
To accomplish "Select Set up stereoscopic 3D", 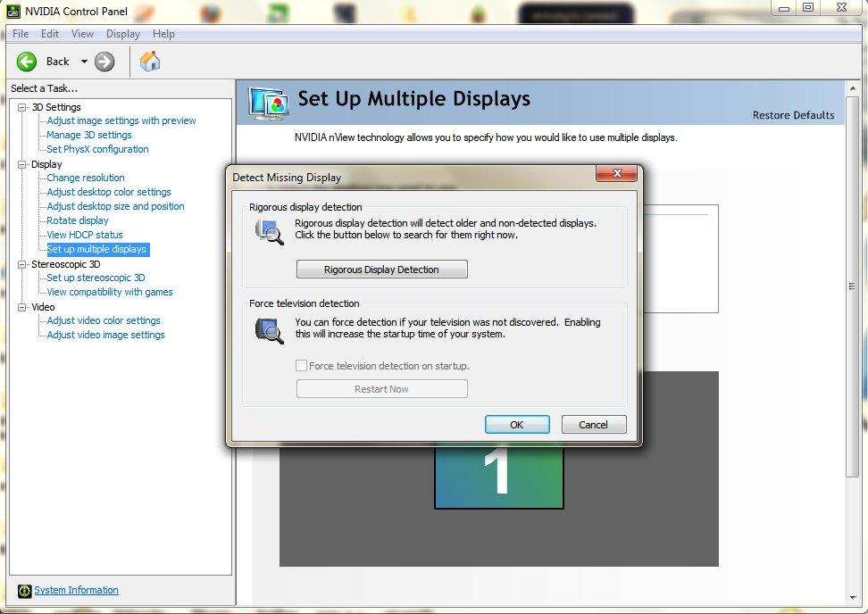I will coord(96,278).
